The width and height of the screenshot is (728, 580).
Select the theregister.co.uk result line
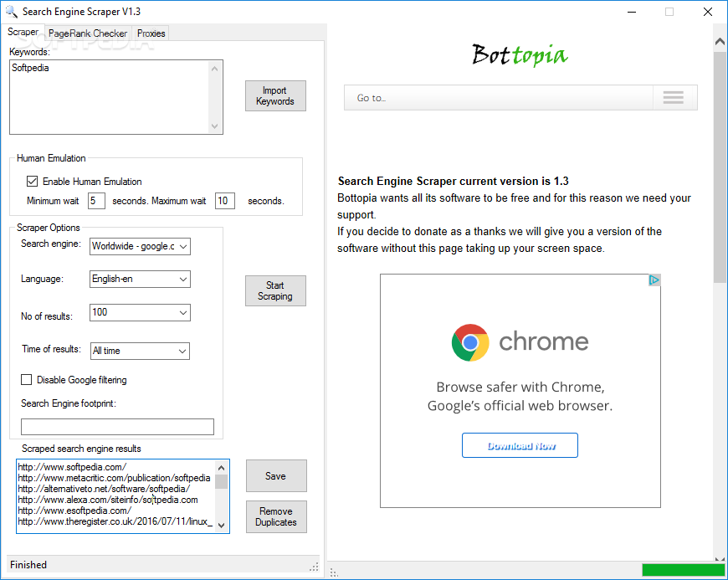(115, 521)
